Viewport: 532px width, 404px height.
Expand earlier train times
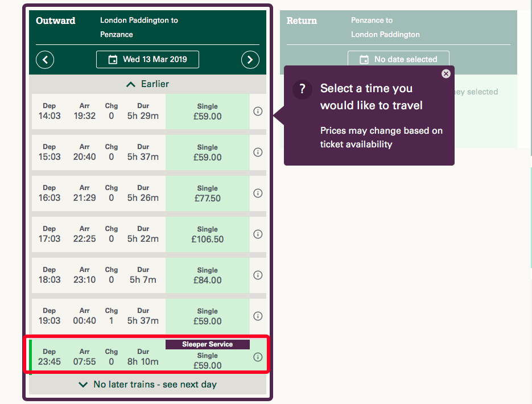pos(147,84)
